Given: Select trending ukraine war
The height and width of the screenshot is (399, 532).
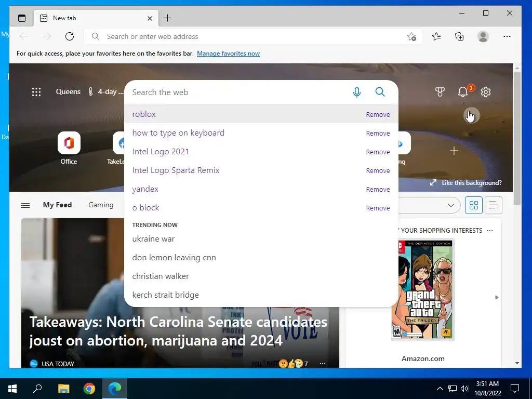Looking at the screenshot, I should (261, 239).
